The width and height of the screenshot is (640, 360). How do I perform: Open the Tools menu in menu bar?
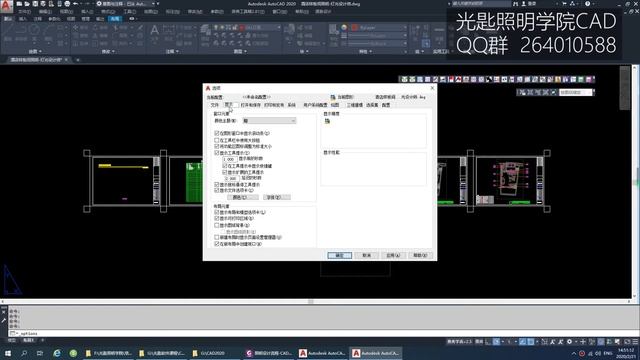129,11
